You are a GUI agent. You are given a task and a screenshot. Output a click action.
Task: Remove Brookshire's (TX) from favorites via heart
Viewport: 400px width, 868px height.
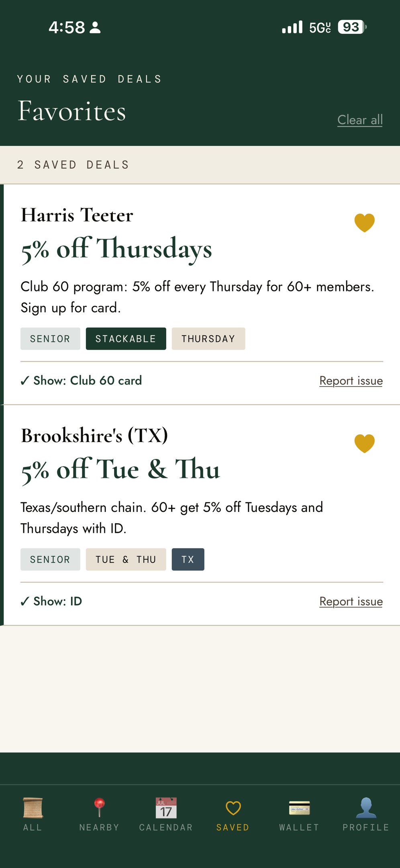[364, 443]
